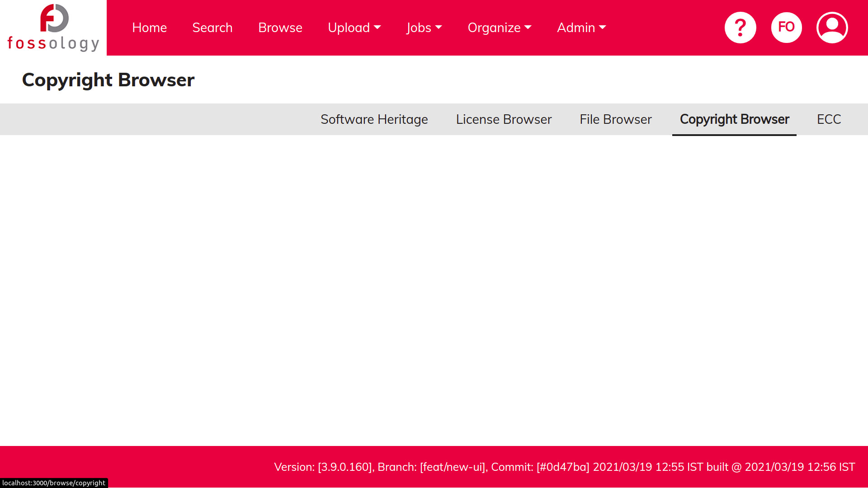The width and height of the screenshot is (868, 488).
Task: Click the FOSSology logo
Action: point(53,28)
